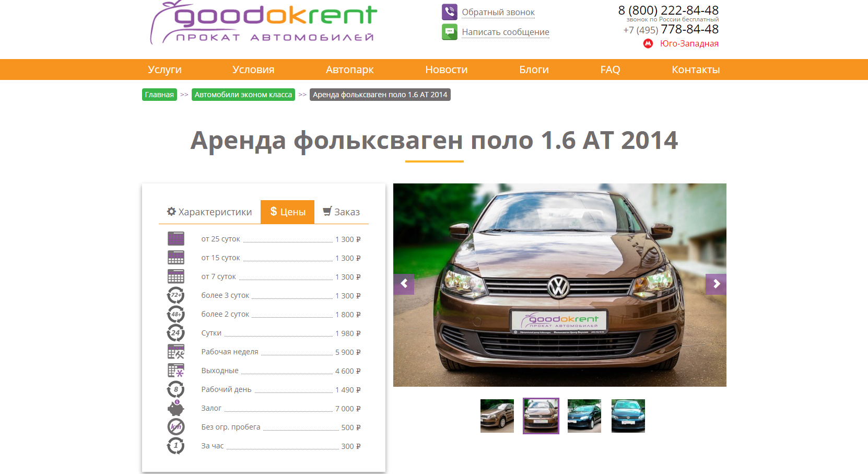Show previous car photo with left arrow
868x474 pixels.
point(404,284)
